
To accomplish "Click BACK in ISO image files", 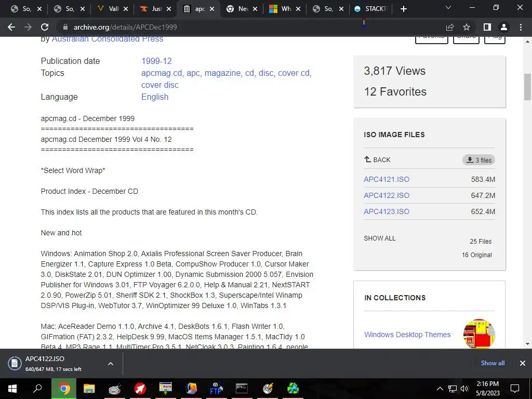I will [x=377, y=160].
